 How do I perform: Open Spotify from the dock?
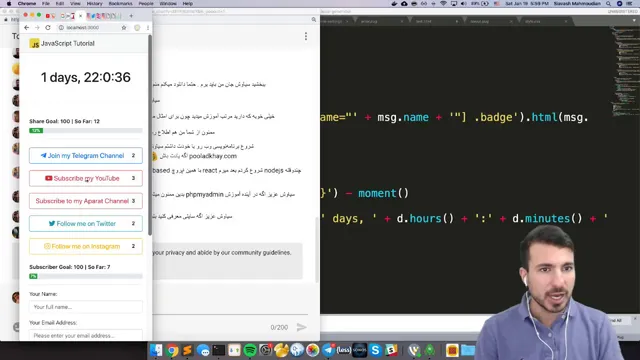point(250,350)
